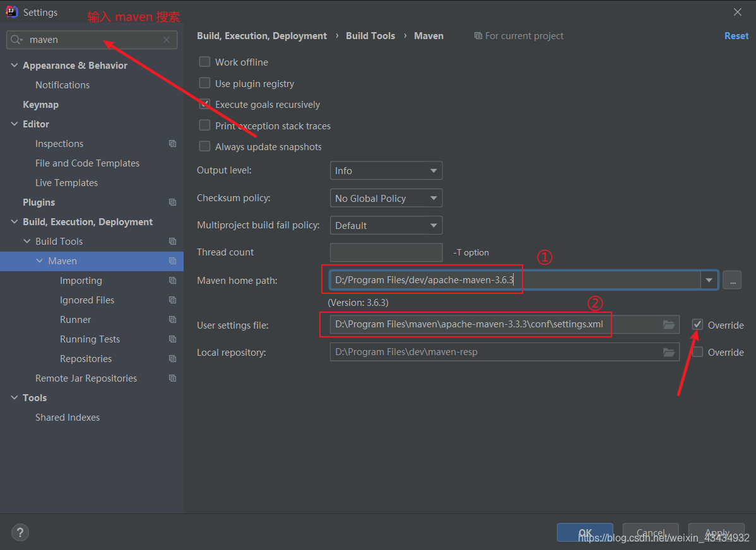Viewport: 756px width, 550px height.
Task: Click Reset link
Action: [x=736, y=36]
